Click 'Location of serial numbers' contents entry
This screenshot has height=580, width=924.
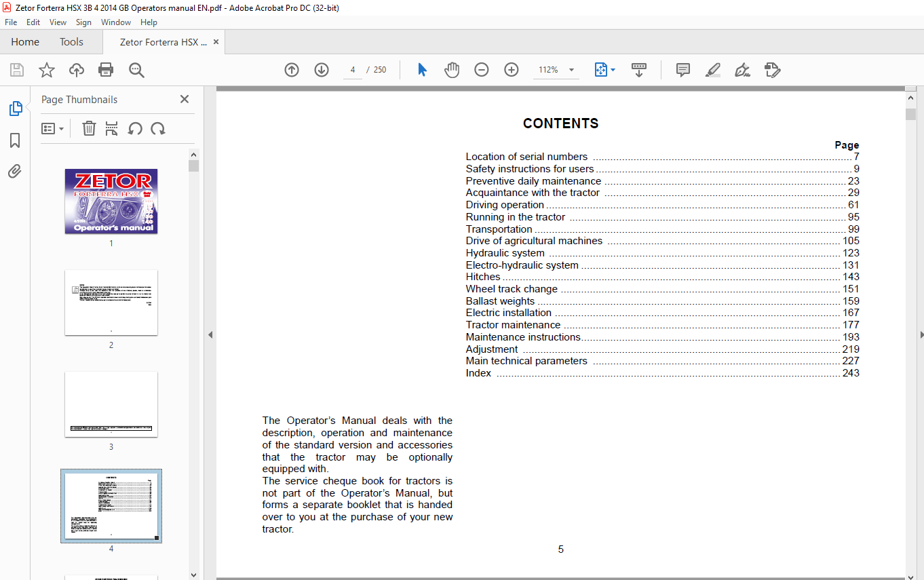point(663,157)
